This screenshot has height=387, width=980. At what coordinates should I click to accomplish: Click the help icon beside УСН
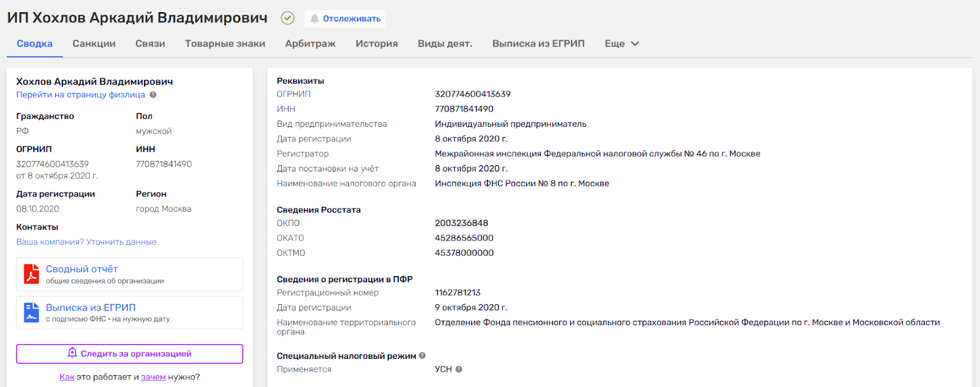[459, 369]
